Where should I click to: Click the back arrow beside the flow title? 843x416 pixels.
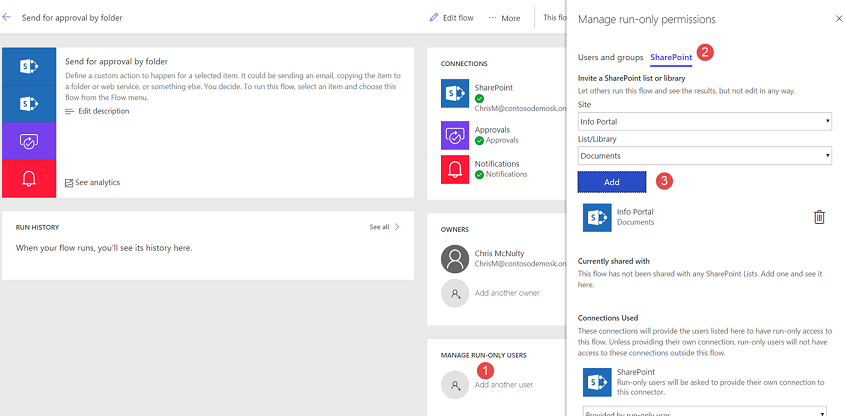tap(7, 17)
